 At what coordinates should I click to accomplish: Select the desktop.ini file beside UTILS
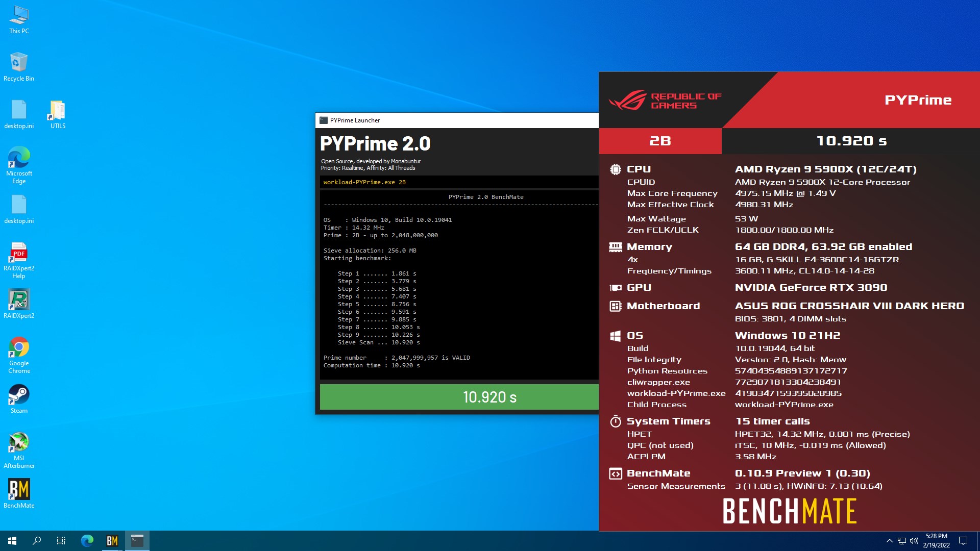tap(19, 114)
